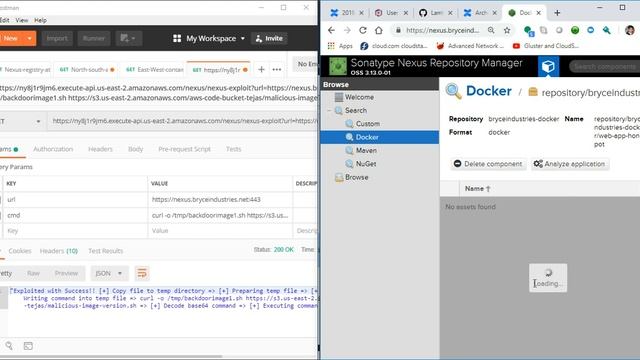Screen dimensions: 640x360
Task: Click the search icon at Postman bottom bar
Action: coord(9,346)
